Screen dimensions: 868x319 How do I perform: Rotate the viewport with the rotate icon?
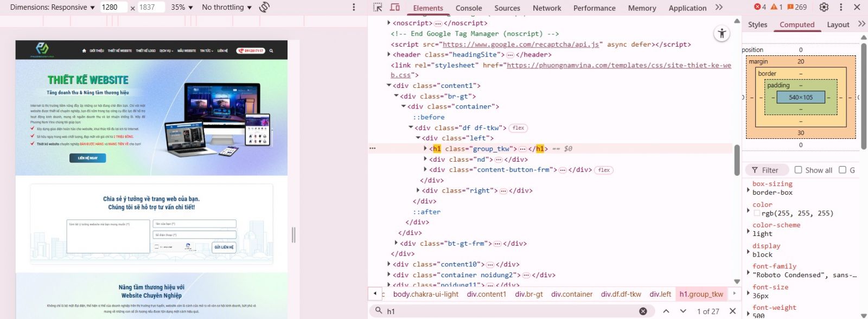tap(265, 7)
